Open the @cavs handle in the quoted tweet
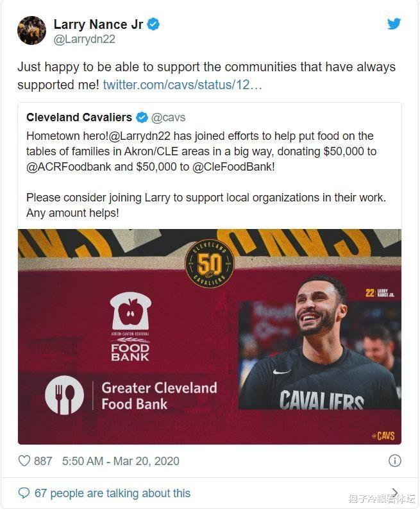 pyautogui.click(x=168, y=117)
